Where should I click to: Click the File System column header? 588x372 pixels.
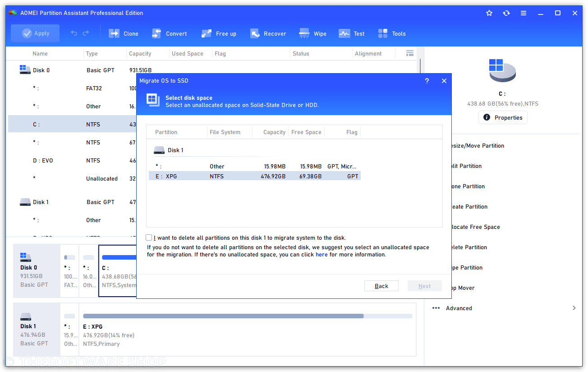[225, 132]
